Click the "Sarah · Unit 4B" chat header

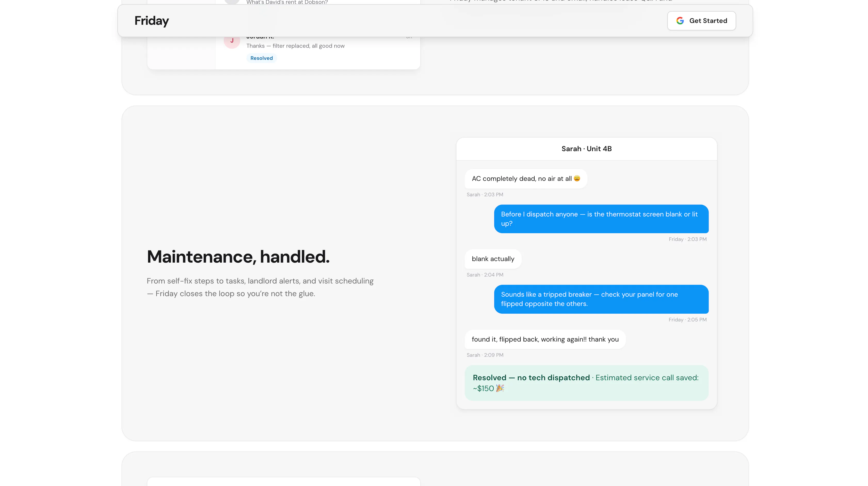[586, 149]
